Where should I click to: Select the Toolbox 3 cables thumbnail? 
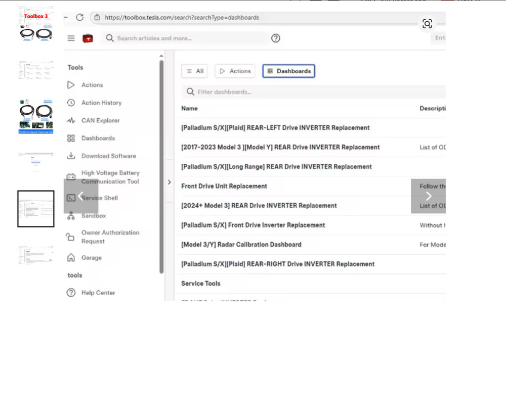pos(36,24)
